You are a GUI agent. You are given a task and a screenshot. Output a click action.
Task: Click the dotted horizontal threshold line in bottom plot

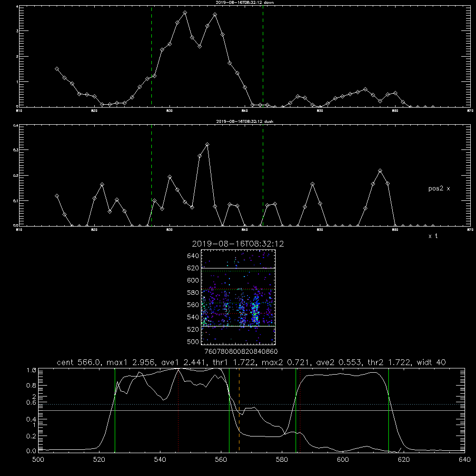point(251,404)
